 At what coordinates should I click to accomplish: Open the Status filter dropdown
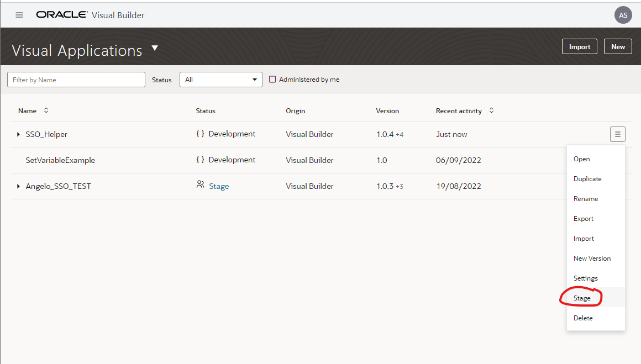[x=220, y=80]
